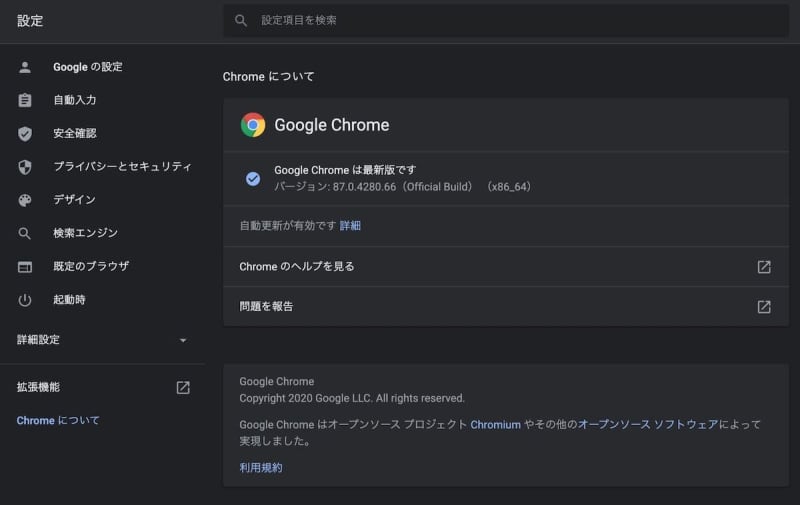800x505 pixels.
Task: Click the person icon beside Google の設定
Action: tap(25, 67)
